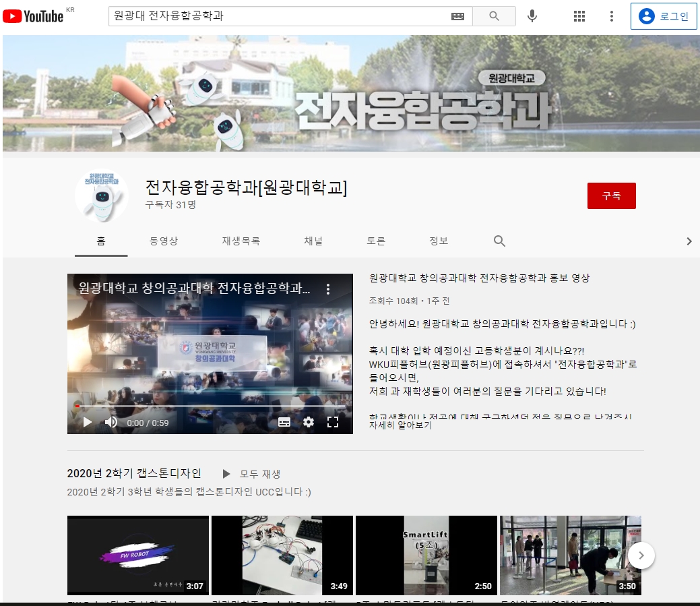Click the playlist description about 캡스톤디자인 UCC
Image resolution: width=700 pixels, height=606 pixels.
pyautogui.click(x=189, y=492)
